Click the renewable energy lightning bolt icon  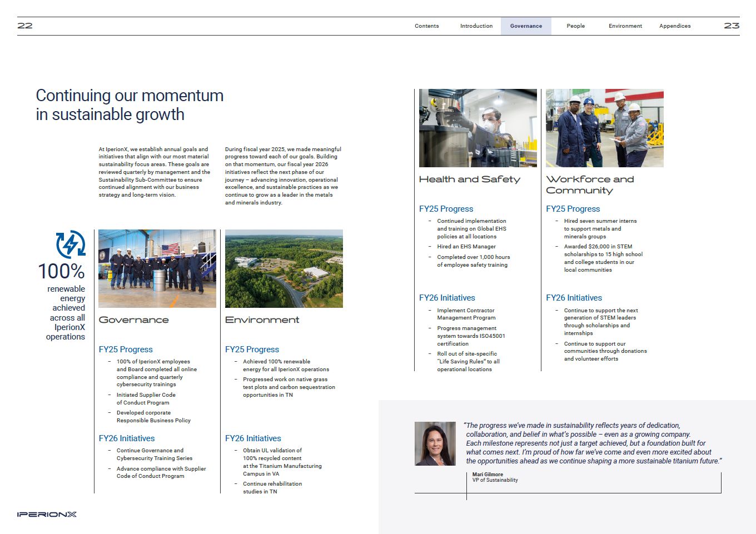click(x=71, y=244)
